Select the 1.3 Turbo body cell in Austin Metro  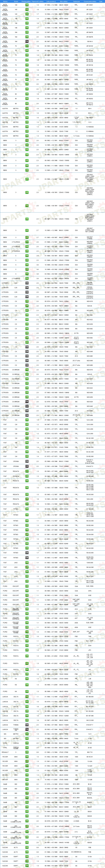[x=76, y=136]
